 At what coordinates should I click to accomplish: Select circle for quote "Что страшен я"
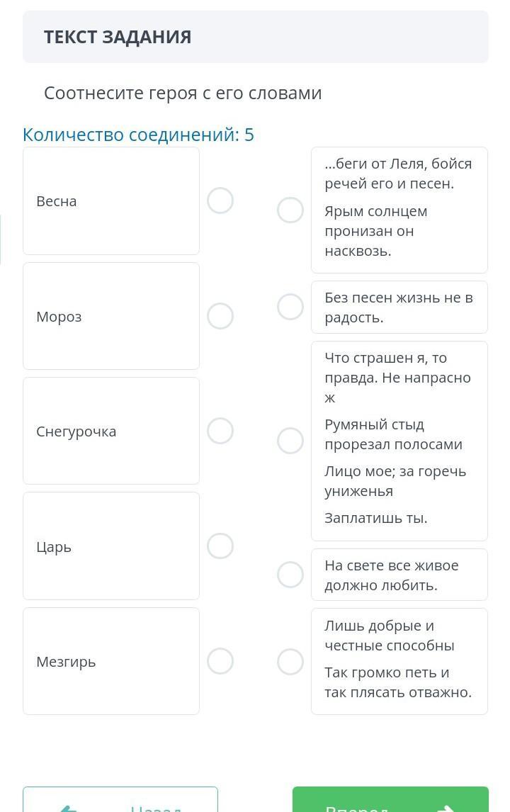point(290,441)
